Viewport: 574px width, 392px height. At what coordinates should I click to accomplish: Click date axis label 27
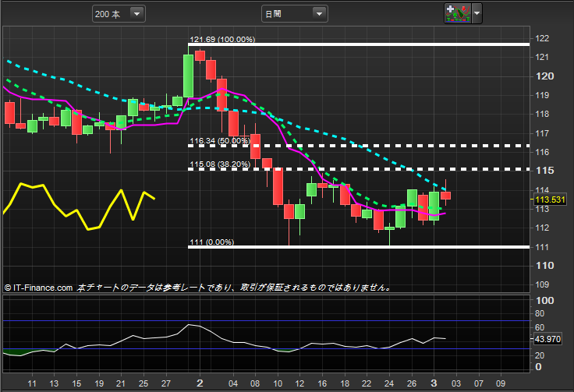166,383
